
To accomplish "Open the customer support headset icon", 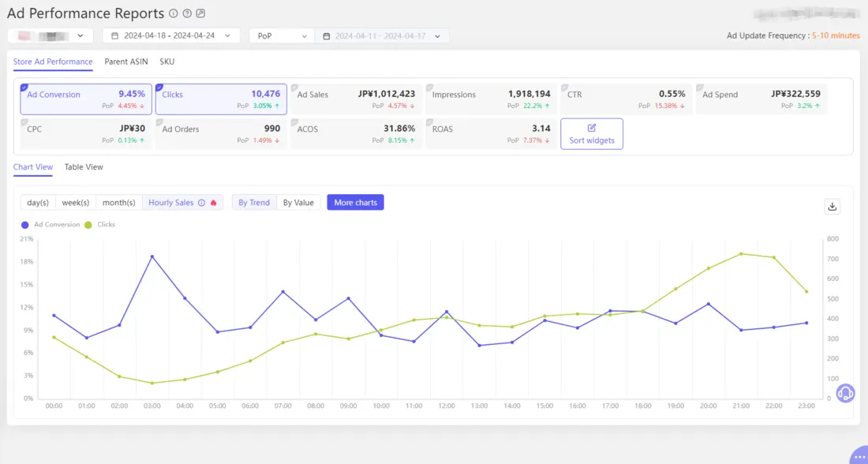I will pyautogui.click(x=845, y=393).
